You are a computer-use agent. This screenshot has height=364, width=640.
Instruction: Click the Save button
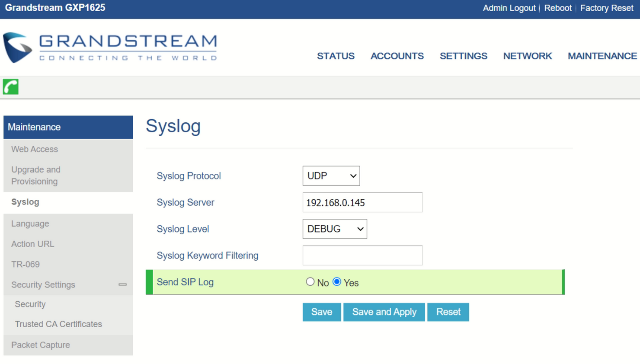[322, 312]
